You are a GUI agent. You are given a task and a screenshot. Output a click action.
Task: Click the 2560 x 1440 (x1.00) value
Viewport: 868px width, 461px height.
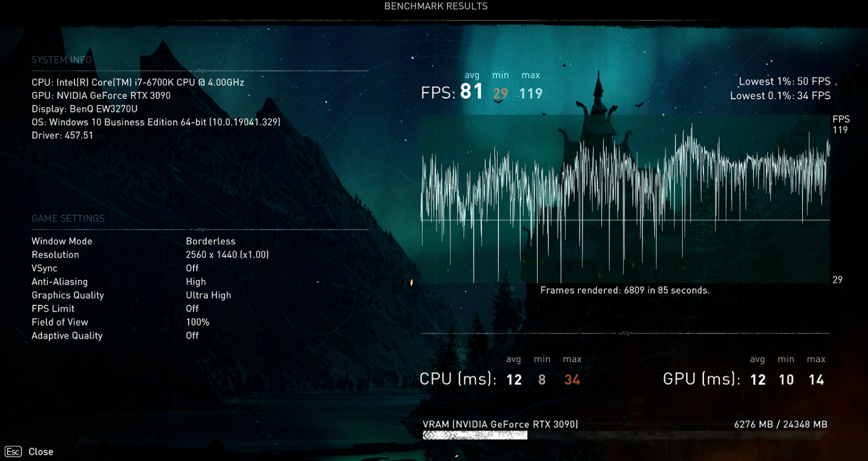(227, 255)
